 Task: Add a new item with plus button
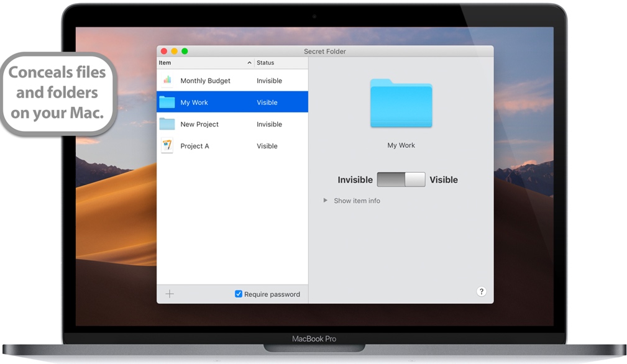coord(170,294)
